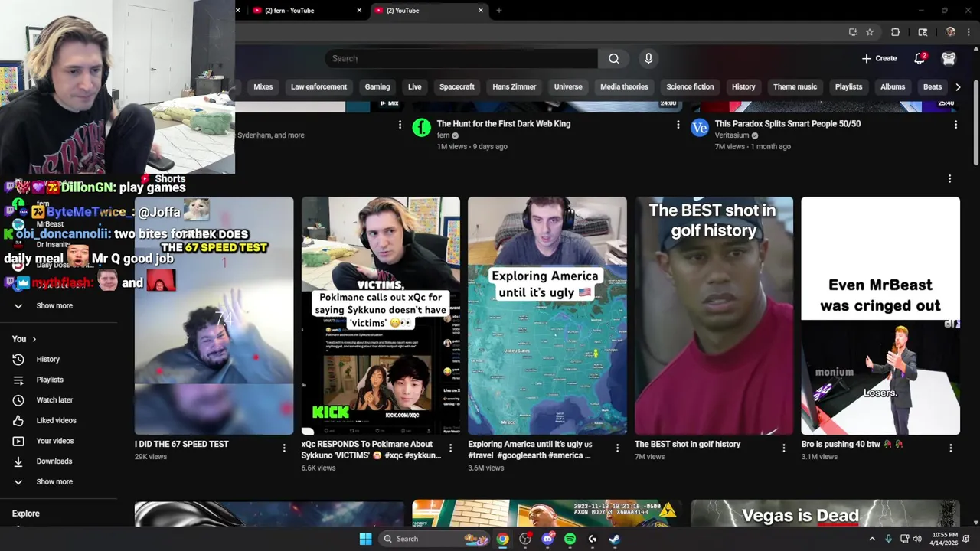Open options for I DID THE 67 SPEED TEST short
The image size is (980, 551).
point(284,448)
